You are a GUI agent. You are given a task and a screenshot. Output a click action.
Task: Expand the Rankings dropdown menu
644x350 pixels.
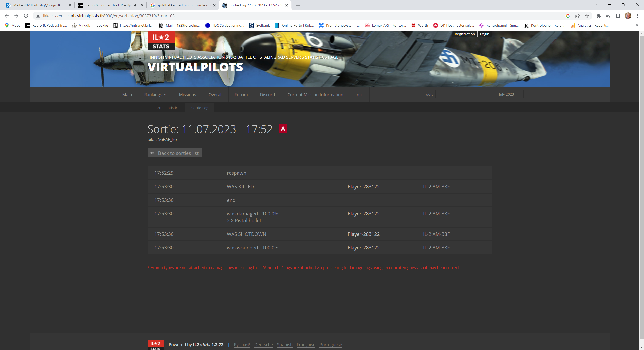(x=155, y=95)
